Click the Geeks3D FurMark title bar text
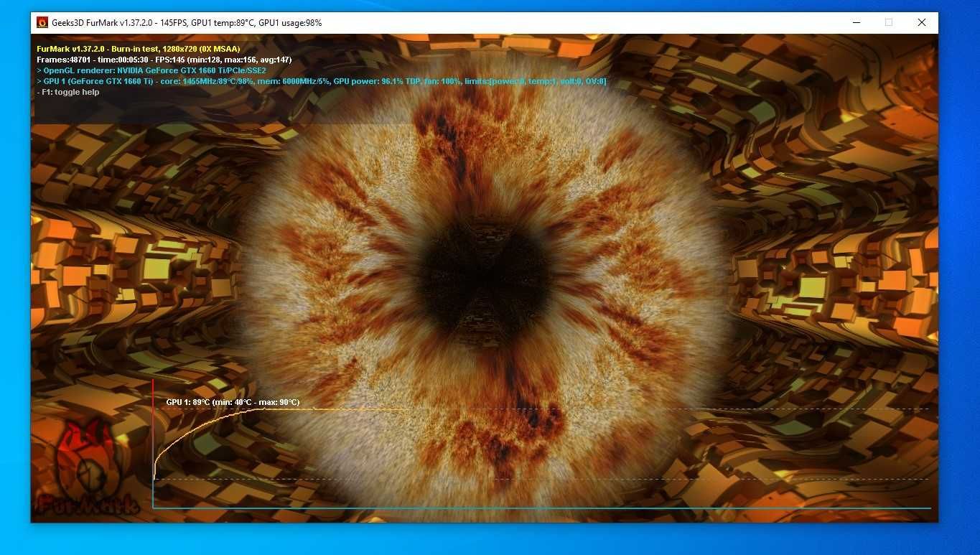 [x=187, y=23]
